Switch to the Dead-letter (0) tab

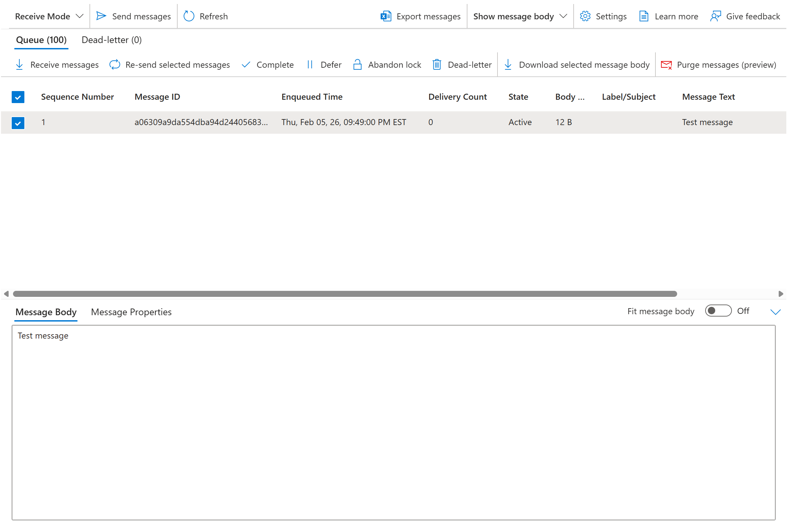(112, 40)
